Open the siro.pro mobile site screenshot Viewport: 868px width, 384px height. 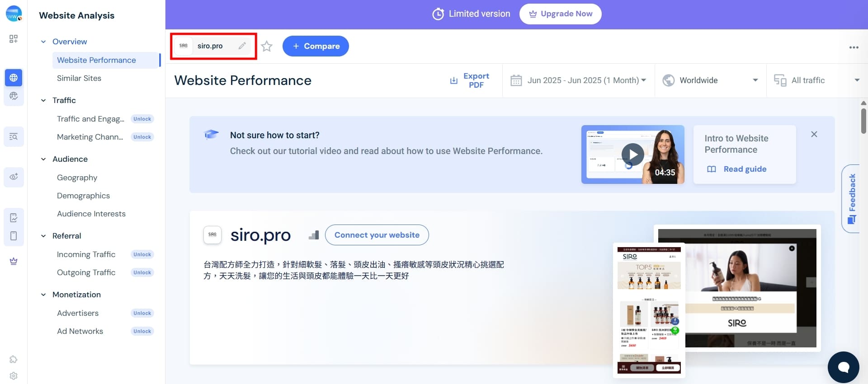click(649, 310)
